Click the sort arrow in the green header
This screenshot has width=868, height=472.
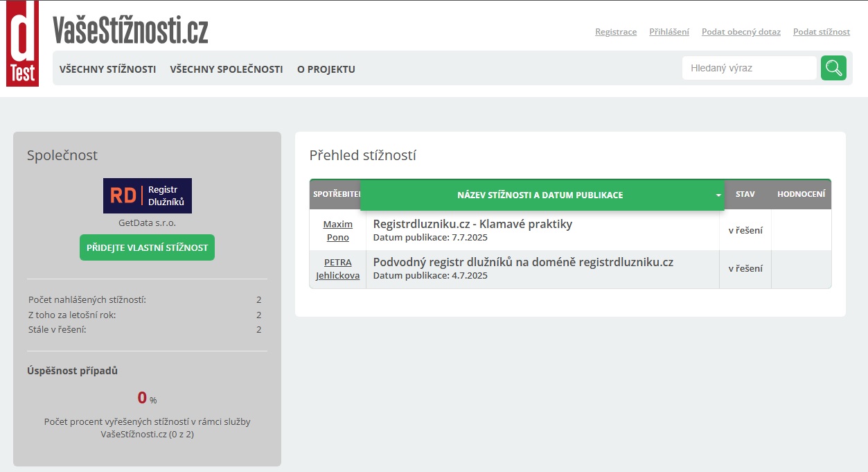(x=718, y=196)
